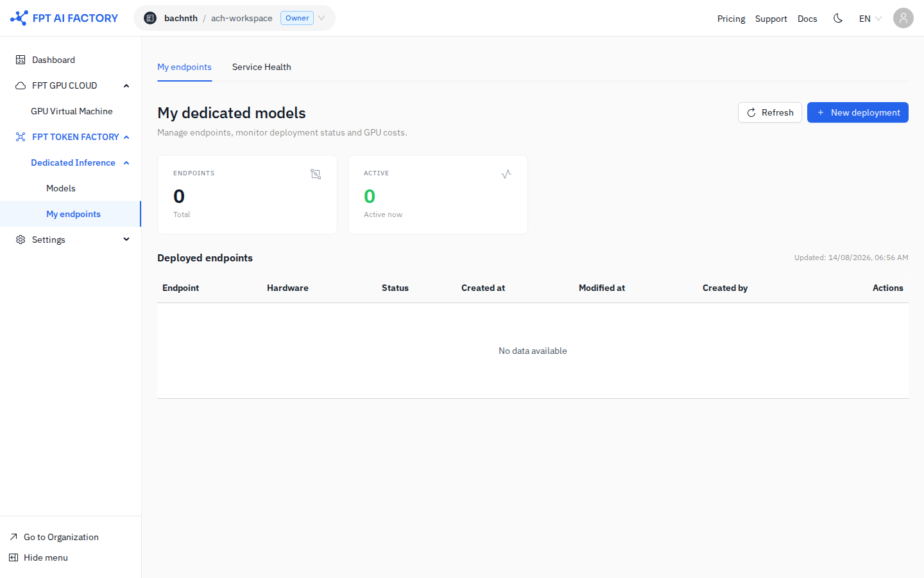
Task: Click the Created at column header
Action: pos(483,288)
